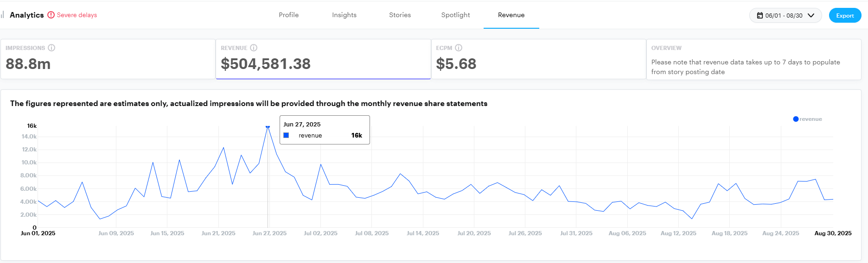868x263 pixels.
Task: Click the Impressions info icon
Action: click(x=51, y=48)
